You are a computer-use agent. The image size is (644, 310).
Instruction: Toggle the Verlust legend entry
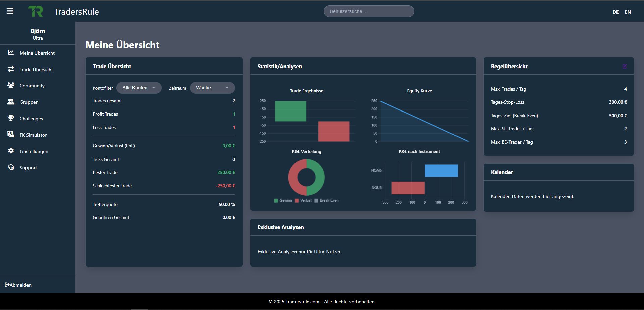coord(303,200)
